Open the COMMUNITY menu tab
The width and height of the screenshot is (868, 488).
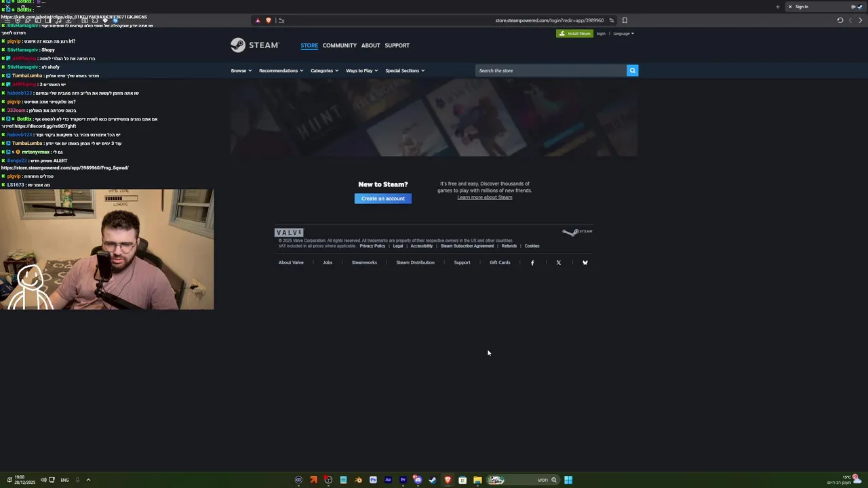[340, 45]
